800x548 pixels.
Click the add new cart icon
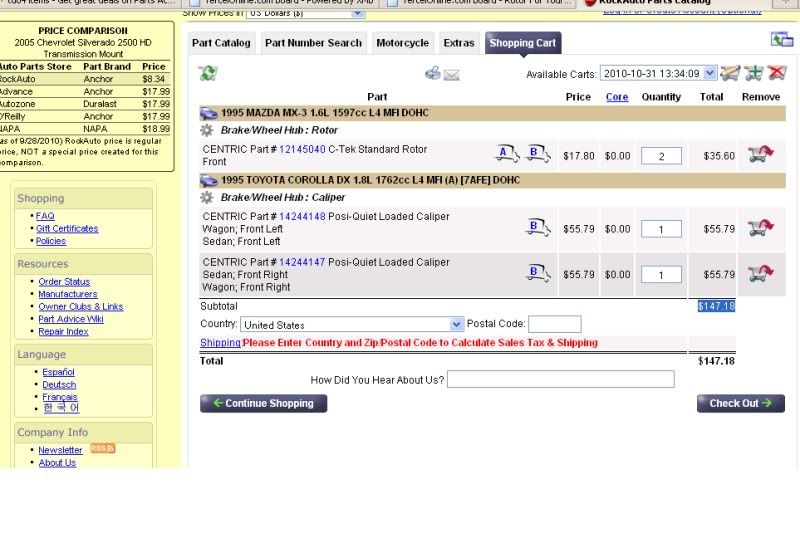click(x=754, y=73)
